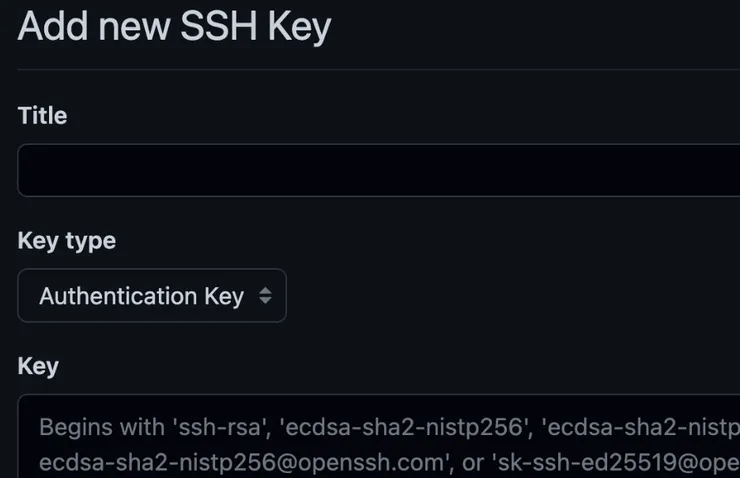740x478 pixels.
Task: Click the Key label above the textarea
Action: click(x=38, y=366)
